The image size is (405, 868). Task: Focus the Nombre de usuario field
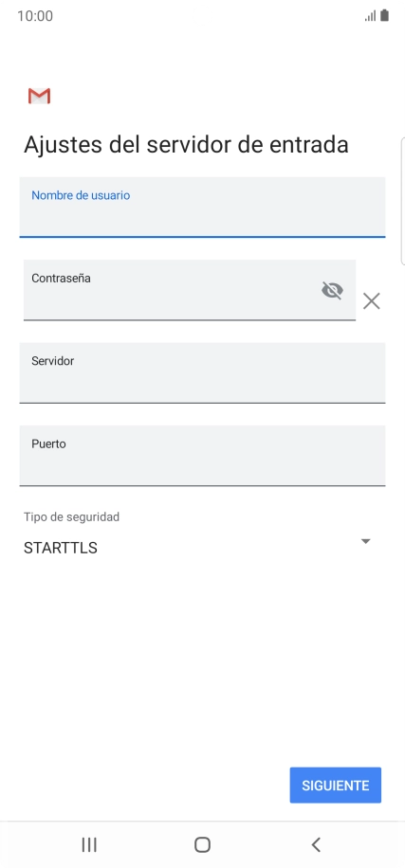202,207
